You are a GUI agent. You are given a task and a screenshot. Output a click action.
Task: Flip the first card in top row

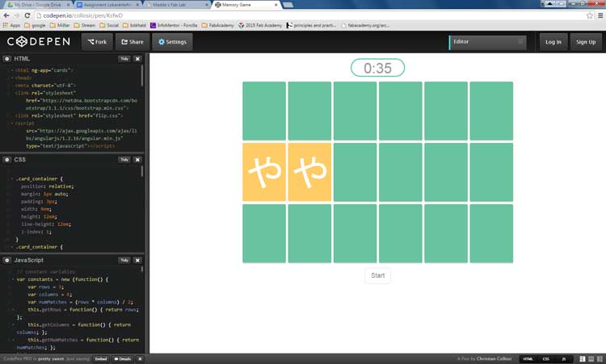tap(264, 111)
